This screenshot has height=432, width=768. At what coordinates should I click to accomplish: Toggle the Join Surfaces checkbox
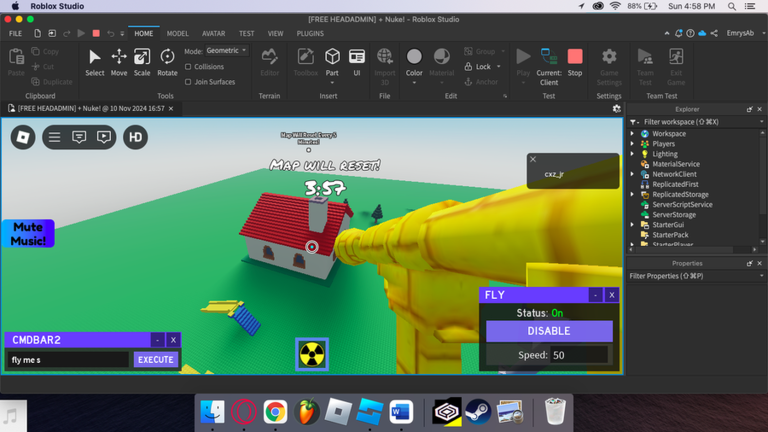(x=188, y=82)
